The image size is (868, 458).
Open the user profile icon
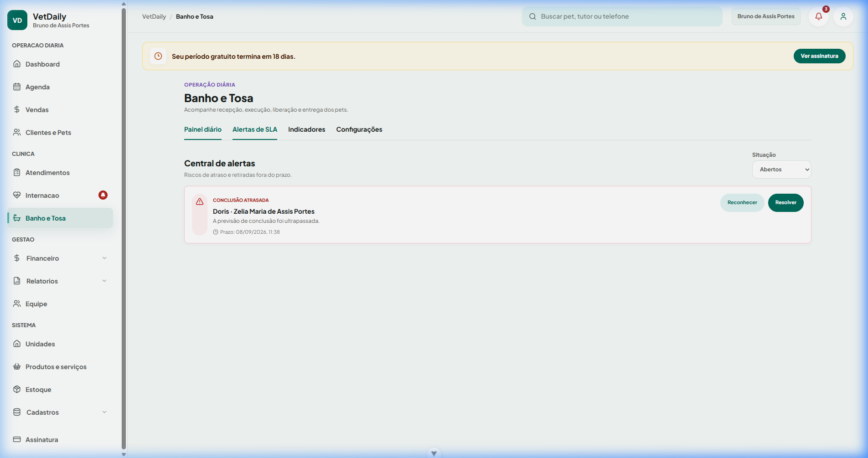[843, 16]
